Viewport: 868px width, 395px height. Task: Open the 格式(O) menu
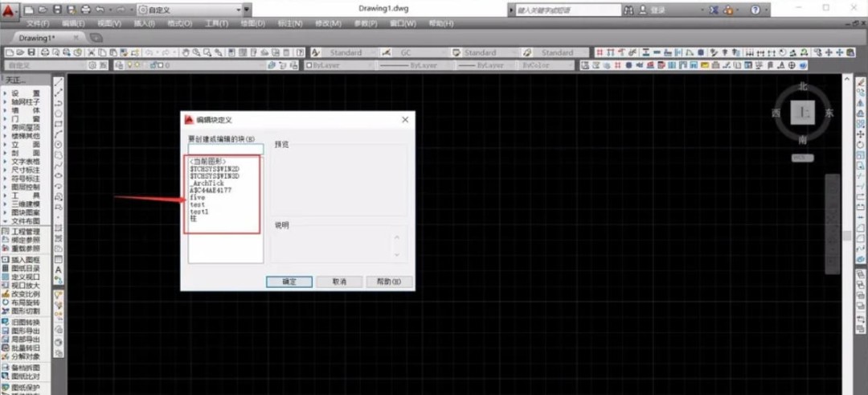tap(179, 23)
